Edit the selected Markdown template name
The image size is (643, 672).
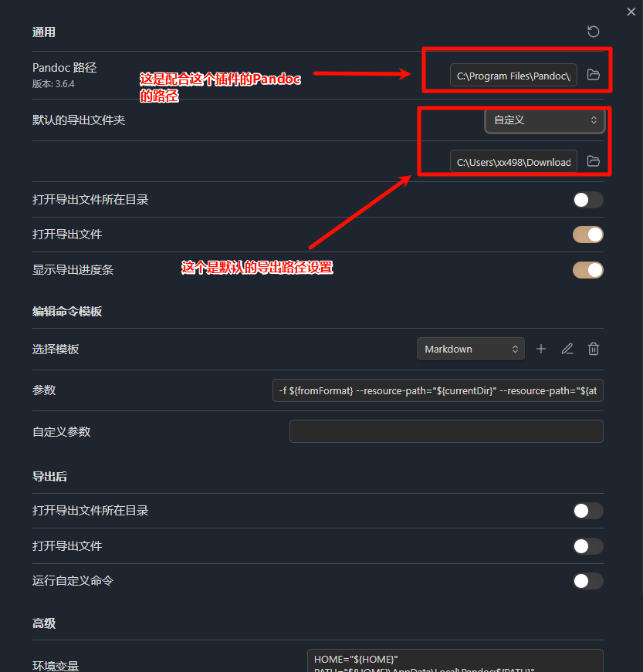pyautogui.click(x=567, y=349)
